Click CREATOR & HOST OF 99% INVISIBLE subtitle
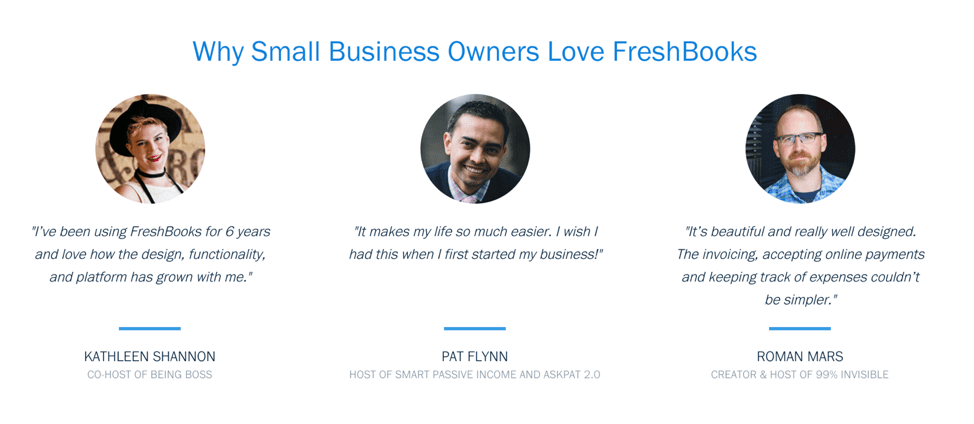The image size is (974, 424). coord(800,375)
